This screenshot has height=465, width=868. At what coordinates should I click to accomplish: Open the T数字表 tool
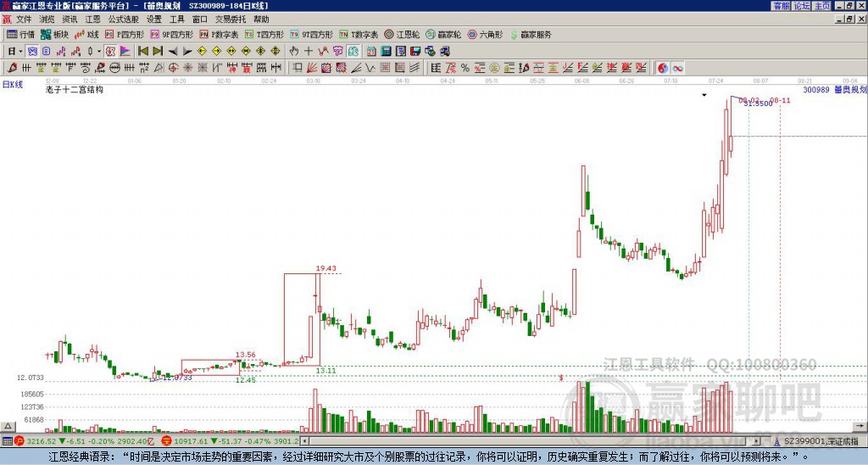[x=359, y=34]
